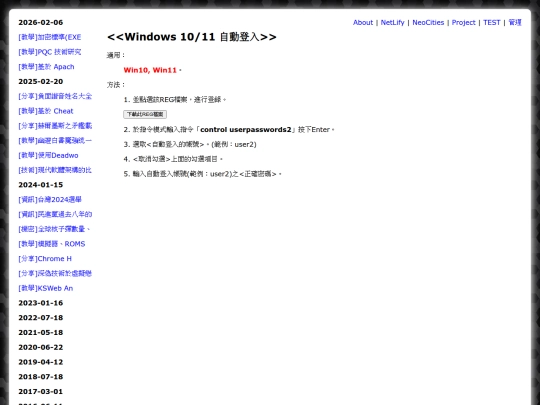The height and width of the screenshot is (405, 540).
Task: Click the page title Windows 10/11 自動登入
Action: pyautogui.click(x=192, y=37)
